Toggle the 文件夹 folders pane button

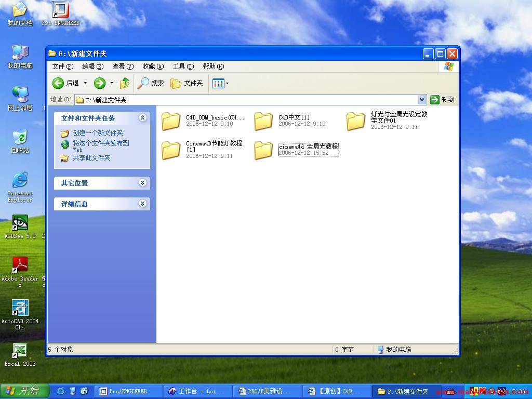tap(187, 83)
